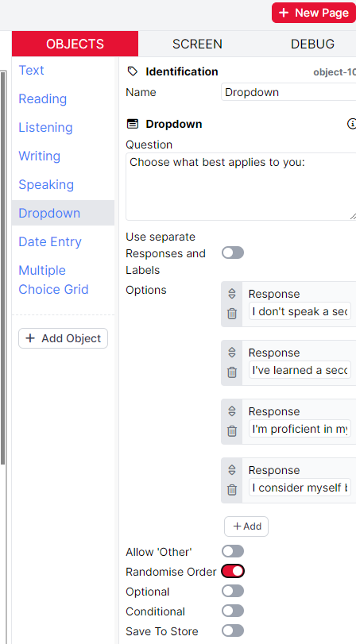Image resolution: width=356 pixels, height=644 pixels.
Task: Delete the "I'm proficient in my" response option
Action: tap(232, 431)
